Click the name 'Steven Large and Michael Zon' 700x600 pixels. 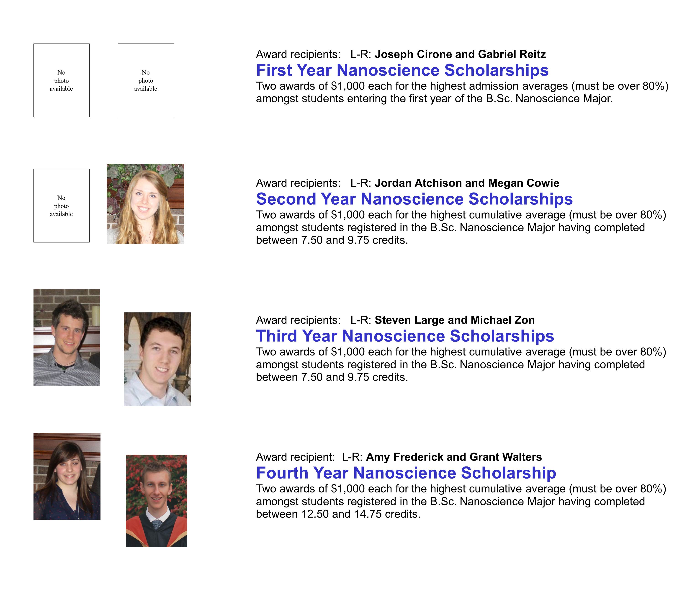(454, 320)
